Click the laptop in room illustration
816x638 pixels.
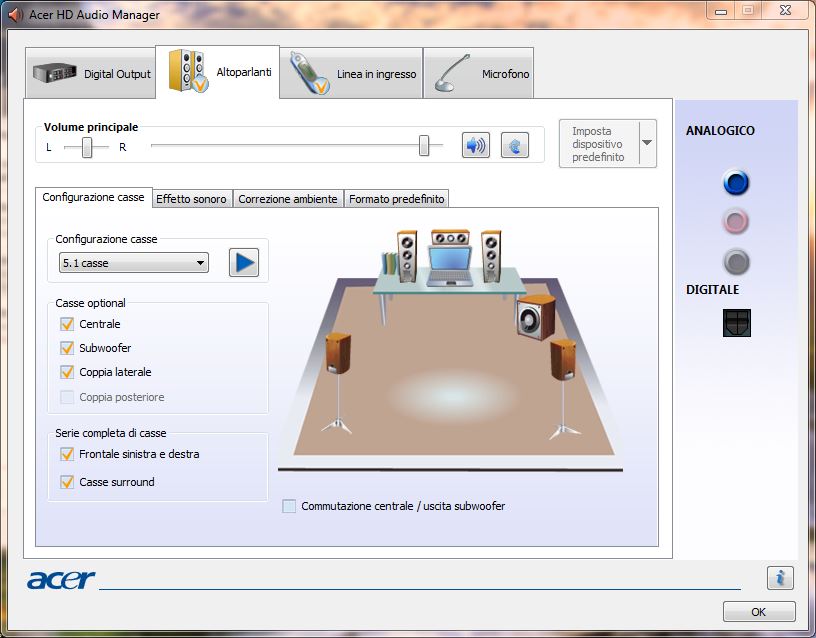click(450, 266)
